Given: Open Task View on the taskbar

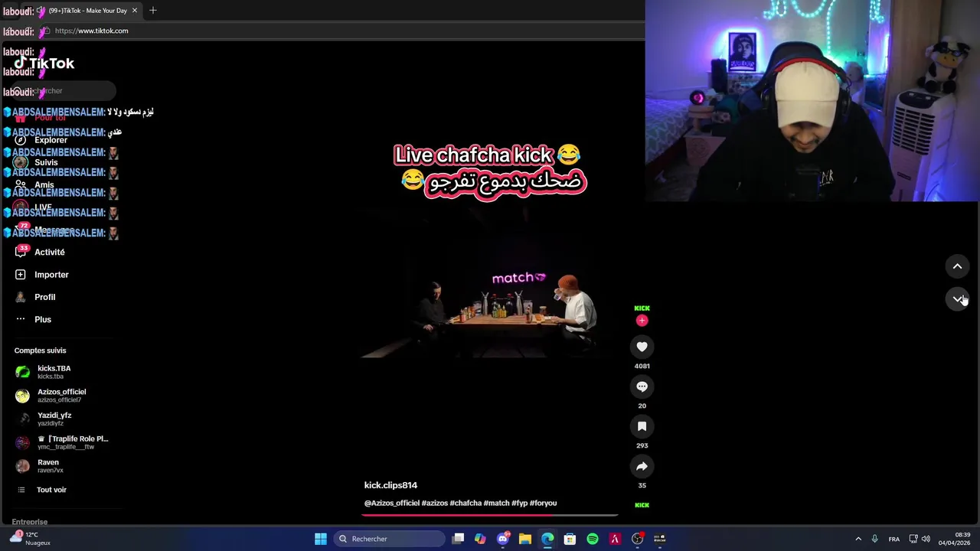Looking at the screenshot, I should tap(458, 539).
